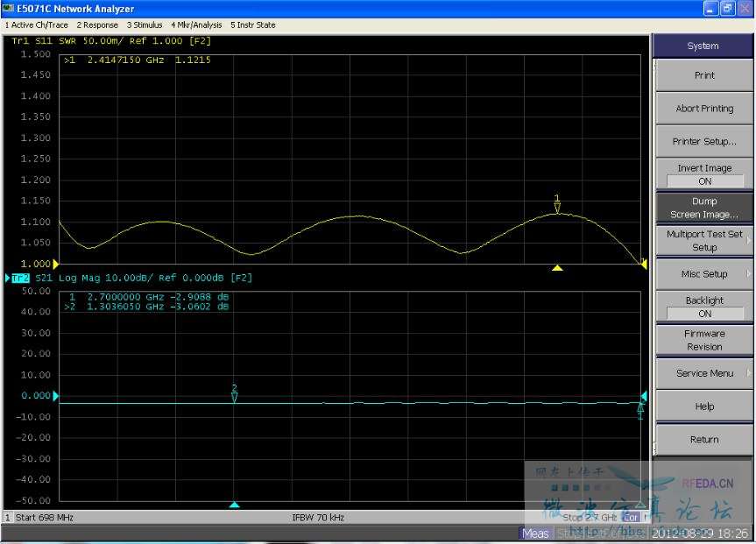Open the Instr State menu
The width and height of the screenshot is (756, 544).
click(253, 25)
